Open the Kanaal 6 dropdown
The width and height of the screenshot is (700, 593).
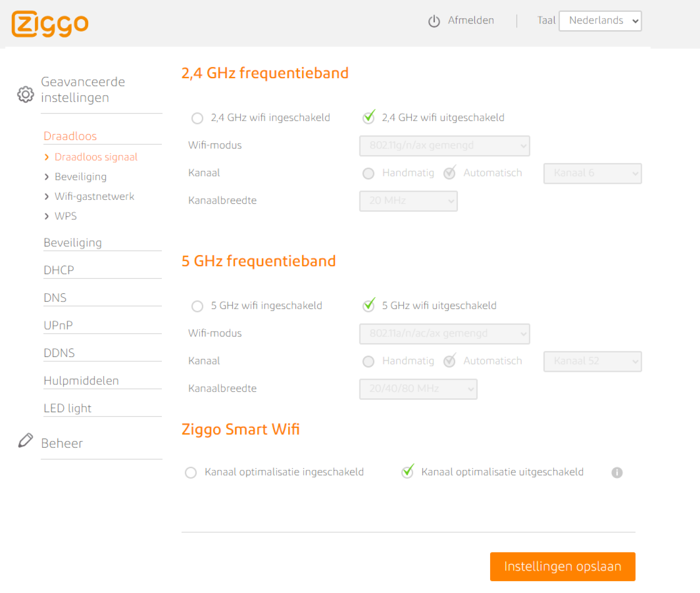point(592,173)
